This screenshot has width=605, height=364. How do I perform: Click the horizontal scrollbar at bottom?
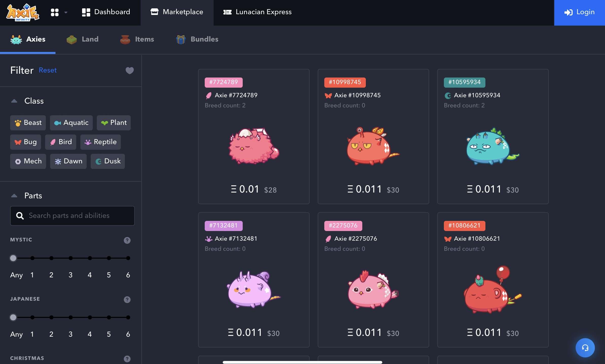click(x=302, y=362)
